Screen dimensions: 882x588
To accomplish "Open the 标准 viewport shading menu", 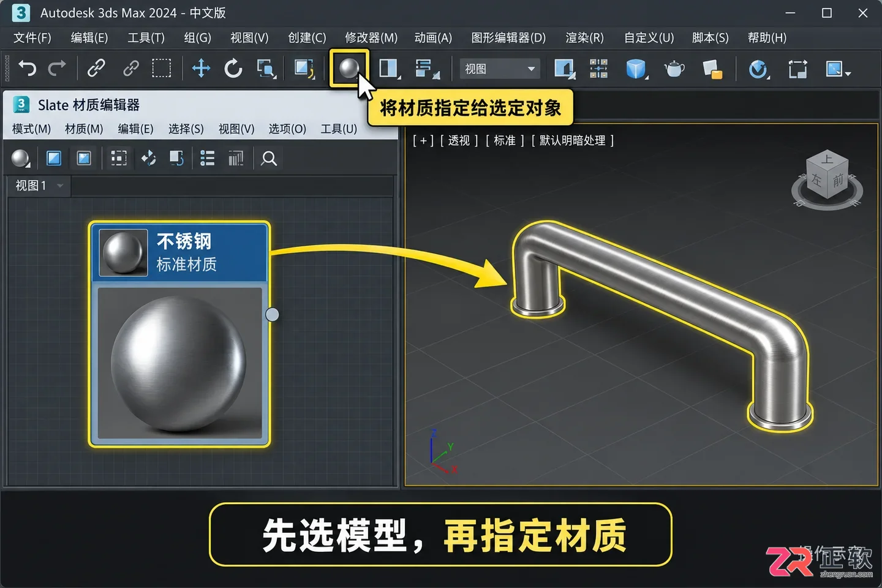I will point(505,141).
